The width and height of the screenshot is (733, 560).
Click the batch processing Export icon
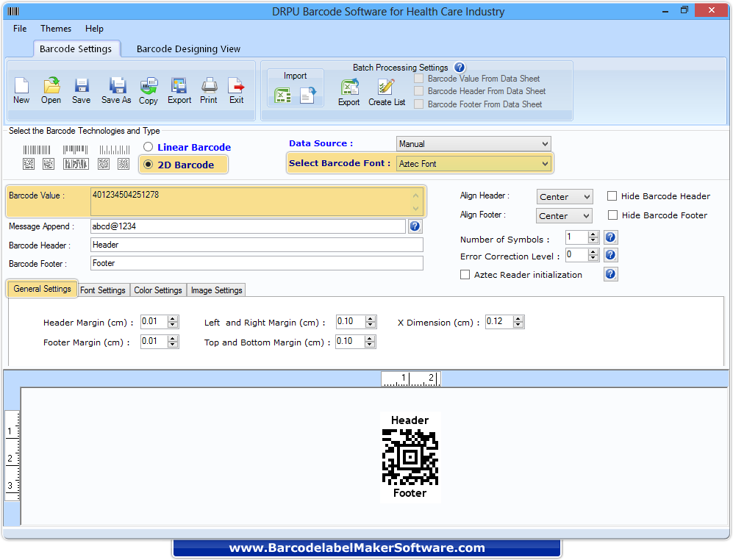pos(349,87)
